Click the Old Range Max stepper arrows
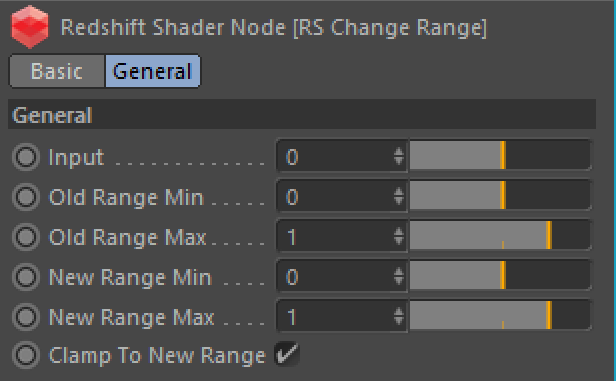The height and width of the screenshot is (381, 616). point(399,236)
